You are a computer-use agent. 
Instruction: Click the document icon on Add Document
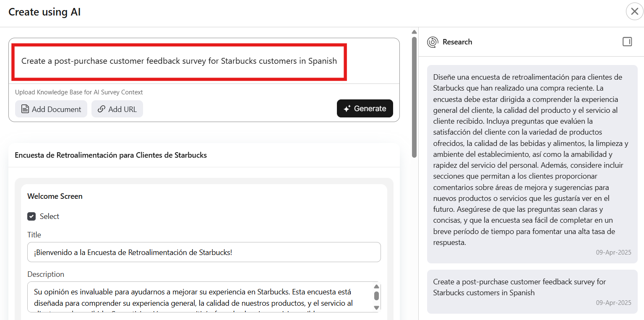tap(26, 109)
